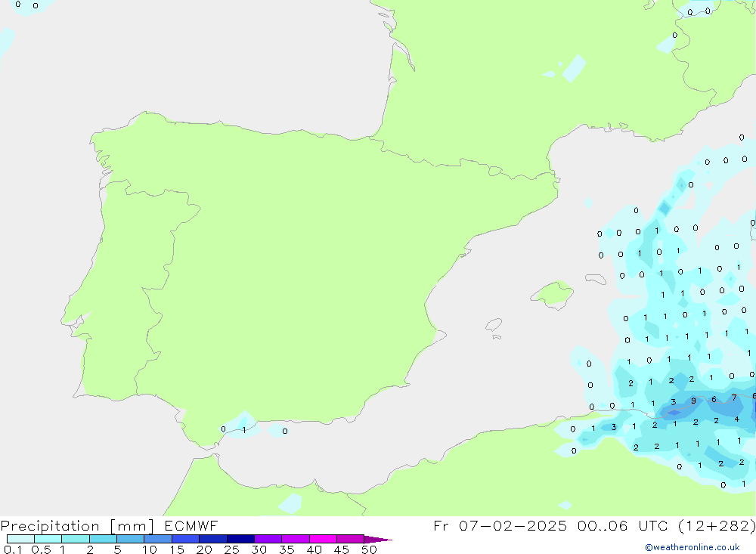The image size is (756, 554).
Task: Click the "00..06 UTC" time range
Action: [x=617, y=526]
